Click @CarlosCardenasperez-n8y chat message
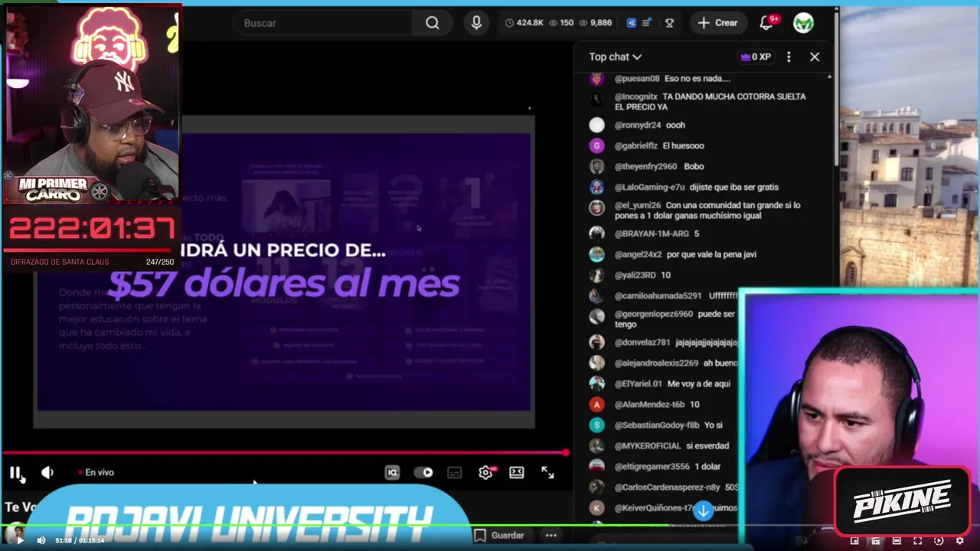The height and width of the screenshot is (551, 980). [675, 487]
